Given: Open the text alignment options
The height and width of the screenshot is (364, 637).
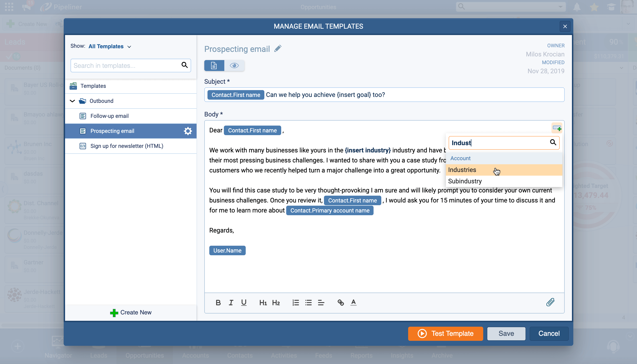Looking at the screenshot, I should pos(321,303).
